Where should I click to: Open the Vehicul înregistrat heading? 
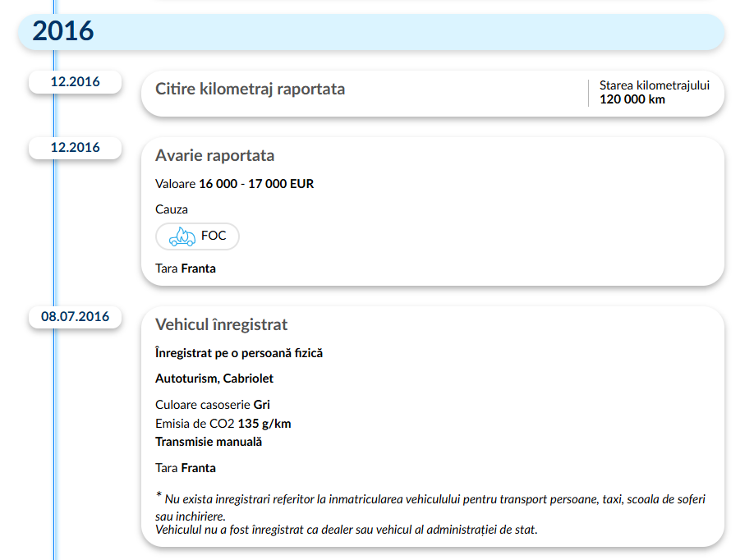point(221,325)
